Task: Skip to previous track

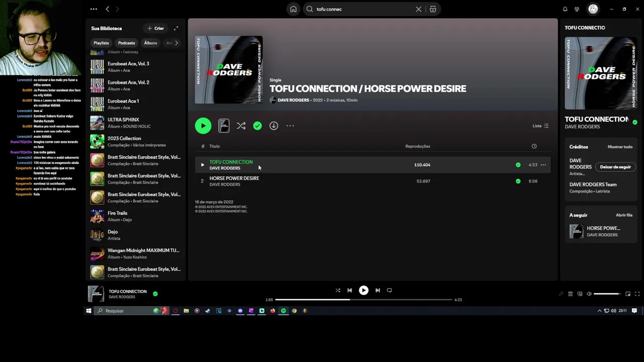Action: (x=350, y=290)
